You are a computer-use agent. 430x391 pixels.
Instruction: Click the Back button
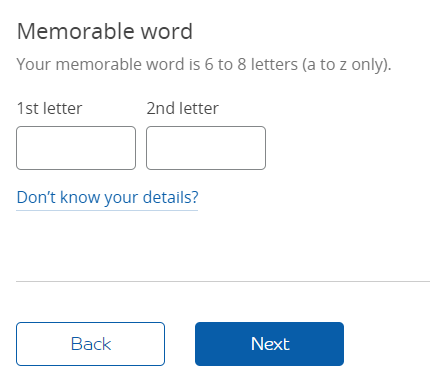[x=90, y=344]
